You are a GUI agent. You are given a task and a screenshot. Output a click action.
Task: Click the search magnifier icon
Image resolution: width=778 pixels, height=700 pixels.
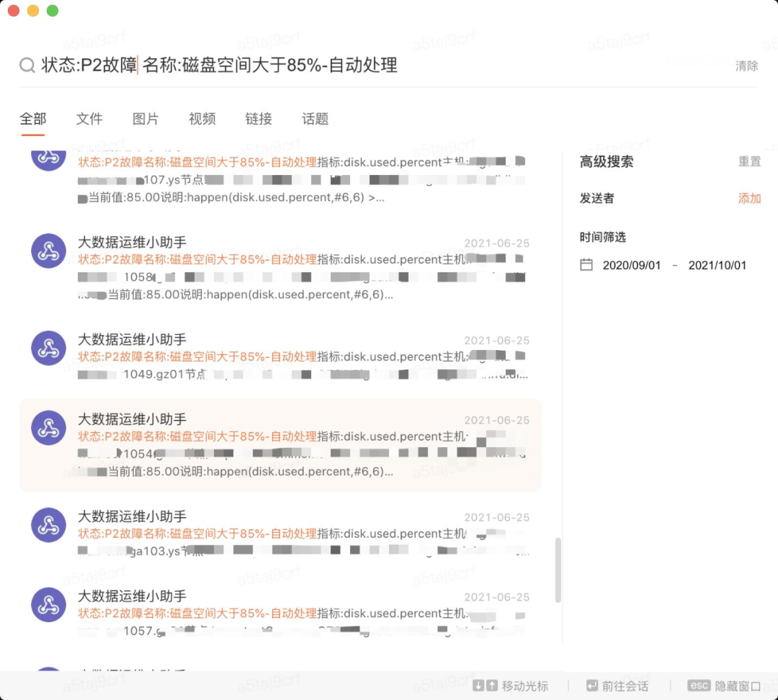pyautogui.click(x=27, y=65)
